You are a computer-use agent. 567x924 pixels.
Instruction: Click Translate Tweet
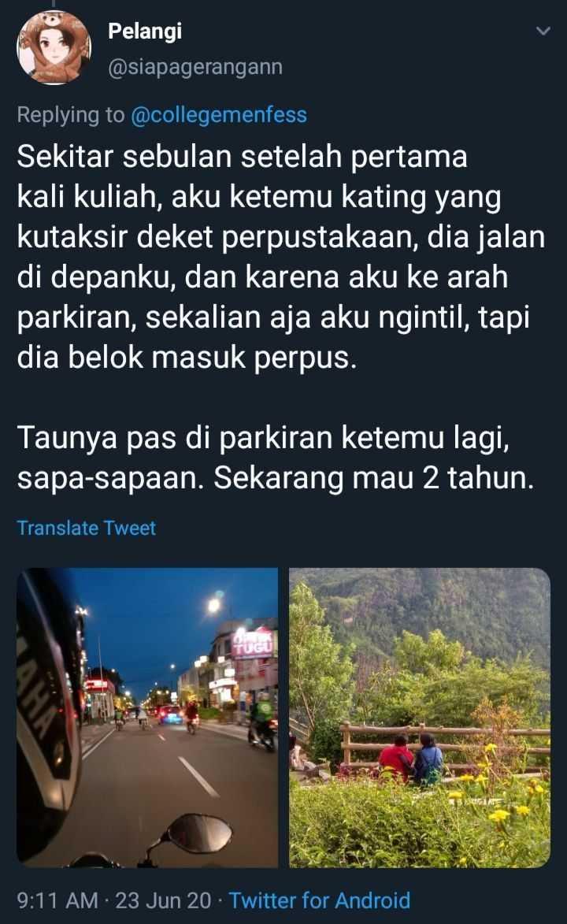[86, 528]
